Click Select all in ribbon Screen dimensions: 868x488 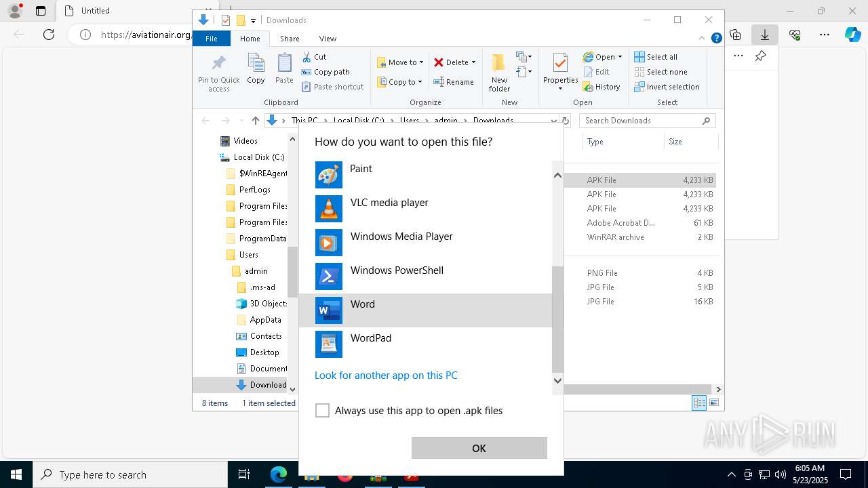click(x=656, y=57)
